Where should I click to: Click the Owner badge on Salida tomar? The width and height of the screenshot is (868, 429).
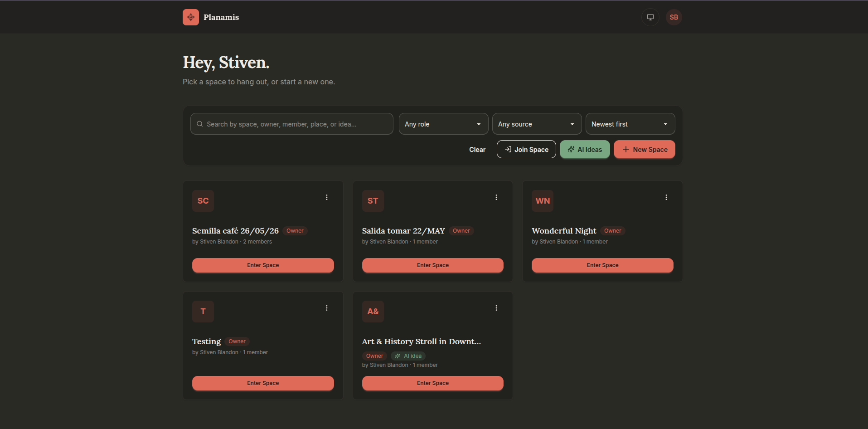(461, 231)
